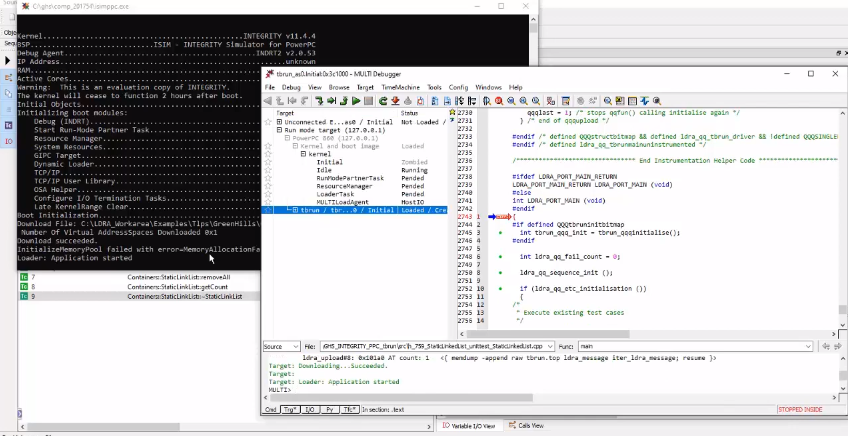Viewport: 848px width, 436px height.
Task: Collapse the Run mode target (127.0.0.1) node
Action: coord(280,130)
